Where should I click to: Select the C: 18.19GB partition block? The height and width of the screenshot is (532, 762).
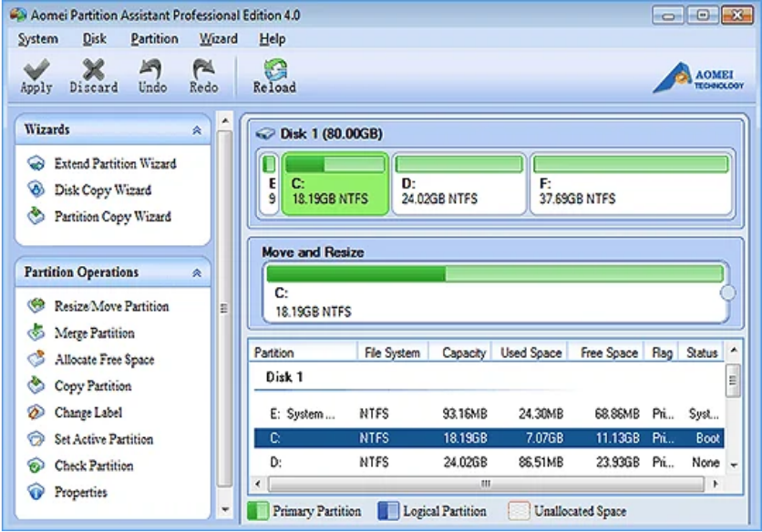[335, 184]
